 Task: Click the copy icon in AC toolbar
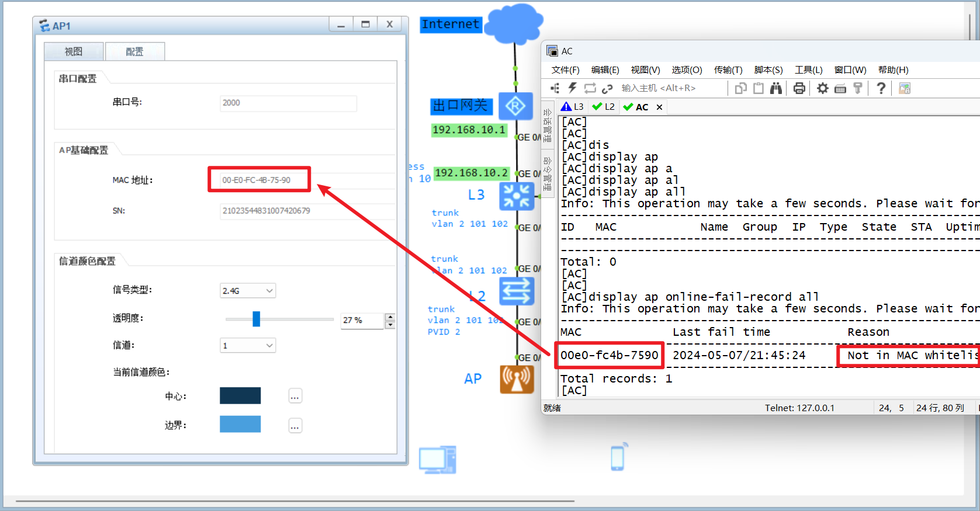[x=740, y=88]
